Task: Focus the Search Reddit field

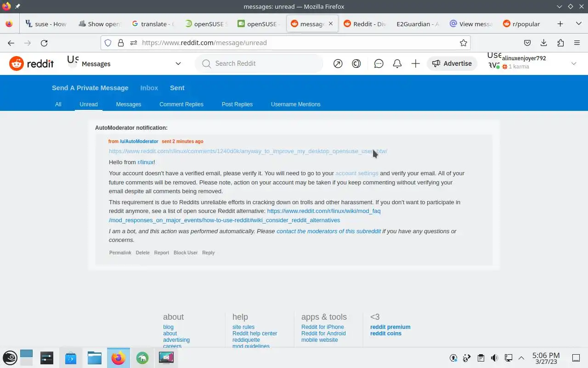Action: 259,63
